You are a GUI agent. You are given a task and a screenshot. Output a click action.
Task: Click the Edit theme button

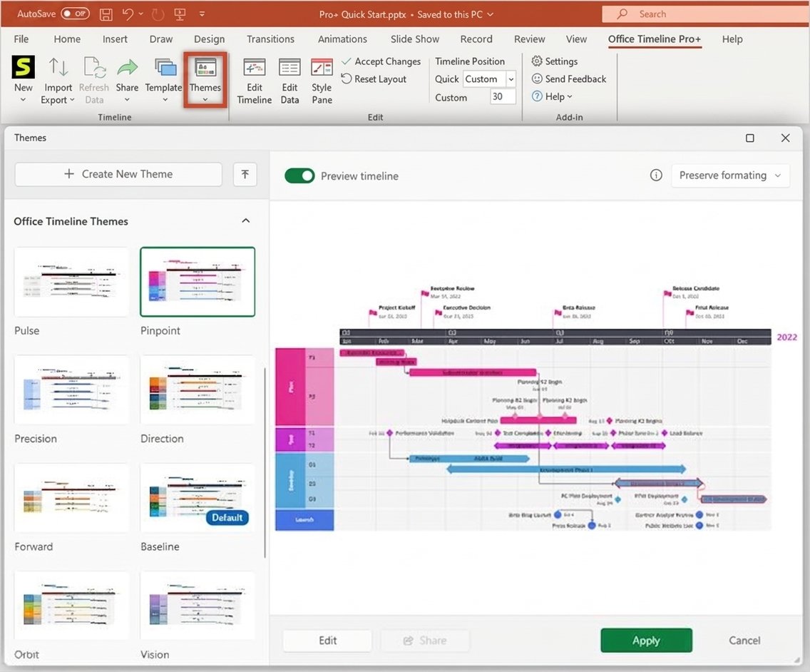click(x=327, y=641)
